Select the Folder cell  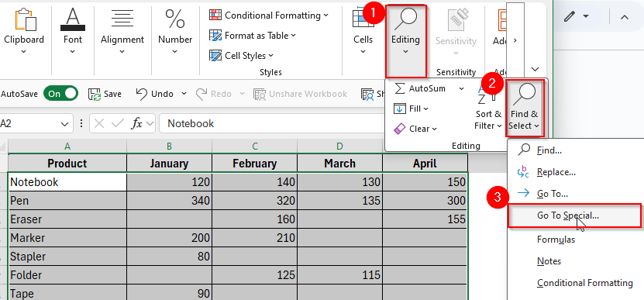(67, 275)
